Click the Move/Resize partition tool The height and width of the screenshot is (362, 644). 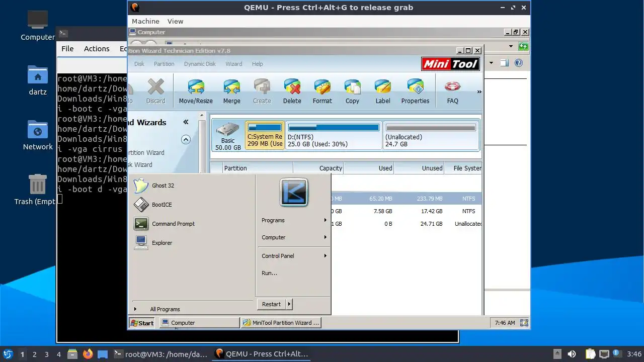tap(196, 91)
